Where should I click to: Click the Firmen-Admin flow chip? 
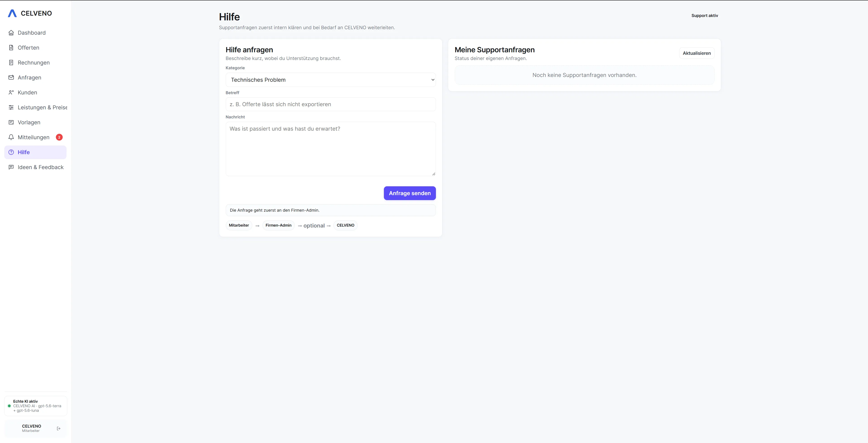coord(278,225)
